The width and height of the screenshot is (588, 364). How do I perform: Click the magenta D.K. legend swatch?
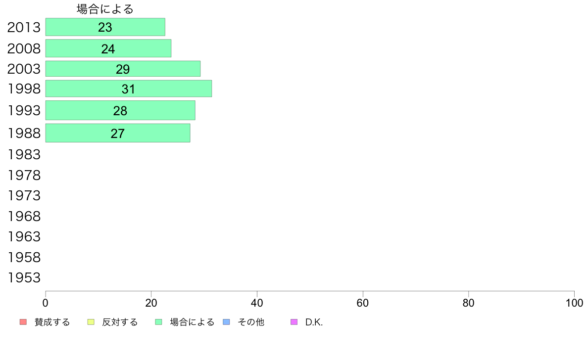[294, 322]
